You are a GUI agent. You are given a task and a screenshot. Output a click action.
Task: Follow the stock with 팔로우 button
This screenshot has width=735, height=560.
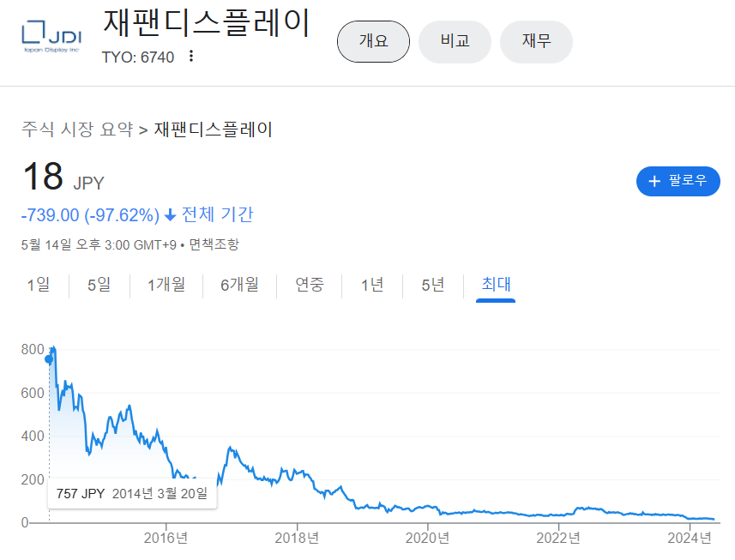[x=678, y=181]
